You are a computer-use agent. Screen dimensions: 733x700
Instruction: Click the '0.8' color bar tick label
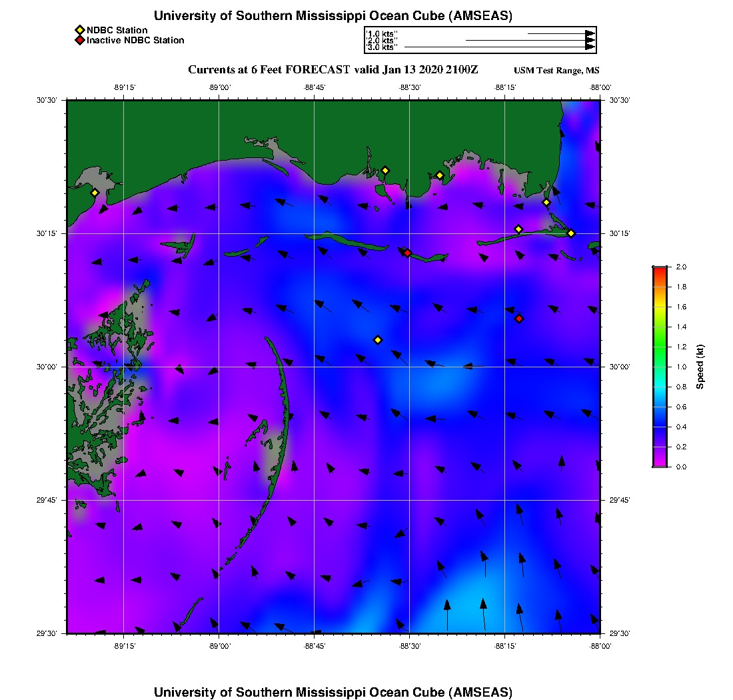[681, 387]
